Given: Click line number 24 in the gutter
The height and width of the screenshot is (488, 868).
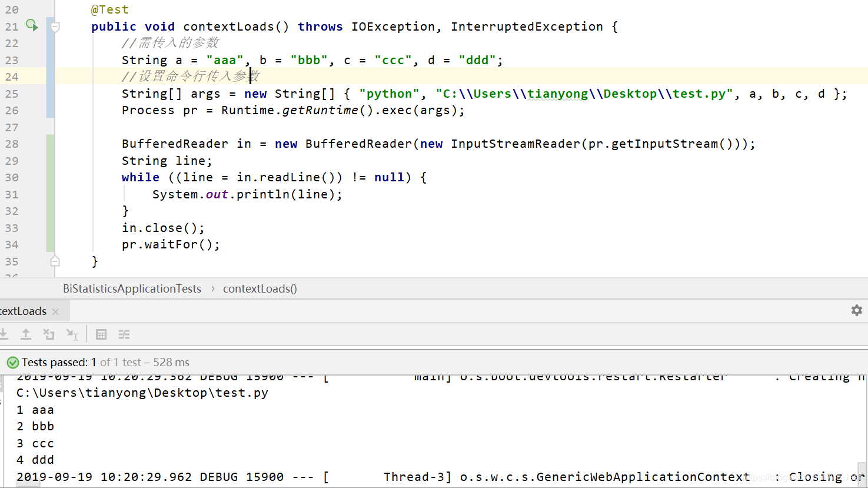Looking at the screenshot, I should tap(12, 76).
